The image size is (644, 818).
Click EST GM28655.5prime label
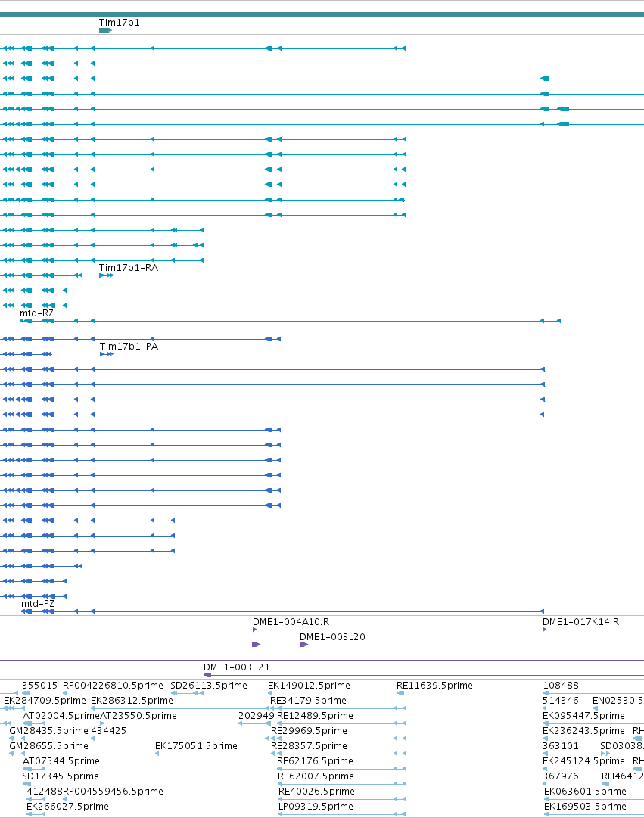point(48,746)
